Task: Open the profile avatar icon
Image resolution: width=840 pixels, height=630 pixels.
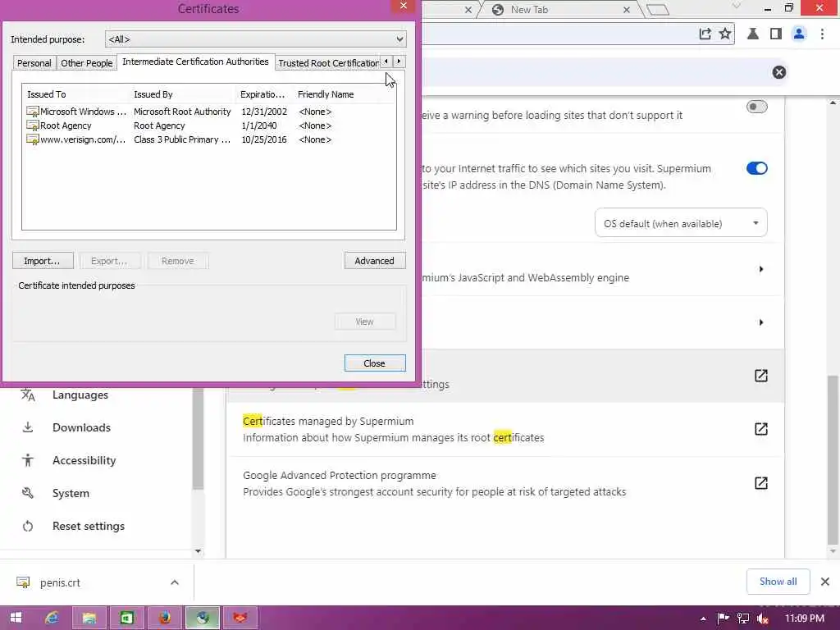Action: (799, 34)
